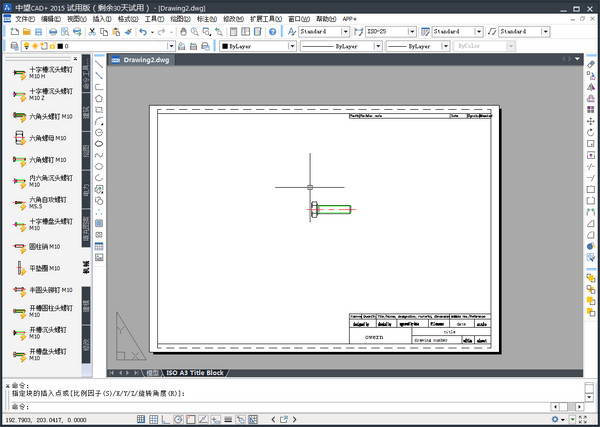600x427 pixels.
Task: Expand the multileader style Standard dropdown
Action: coord(545,32)
